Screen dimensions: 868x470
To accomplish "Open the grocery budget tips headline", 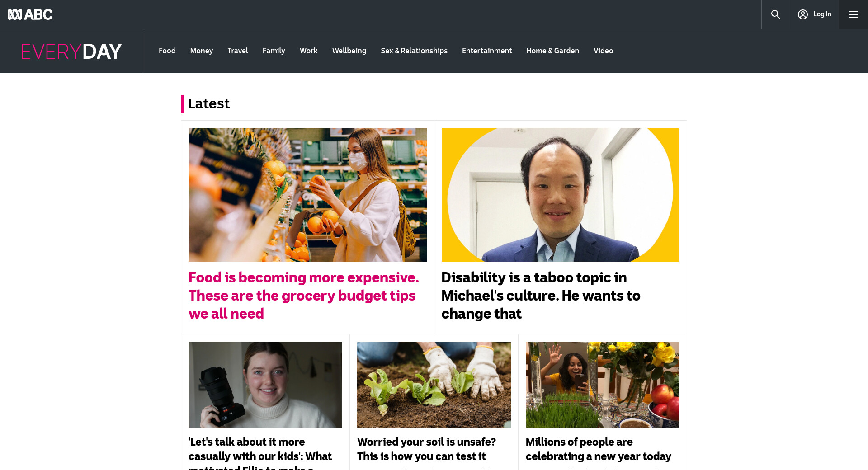I will coord(304,296).
